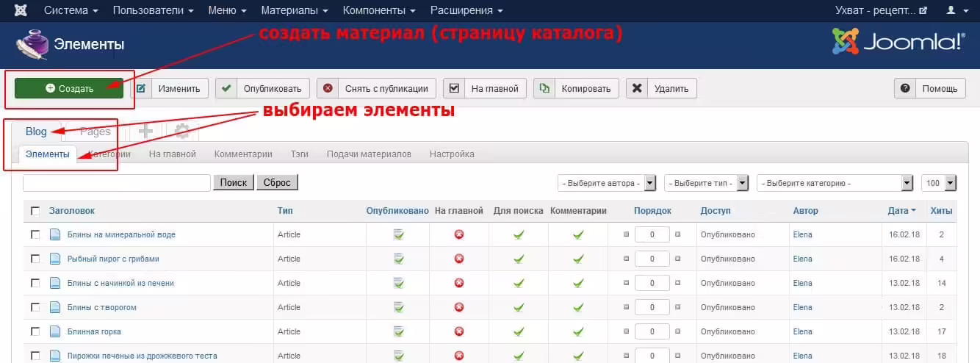Toggle searchable check of Блины с начинкой из печени
The image size is (980, 363).
point(519,283)
